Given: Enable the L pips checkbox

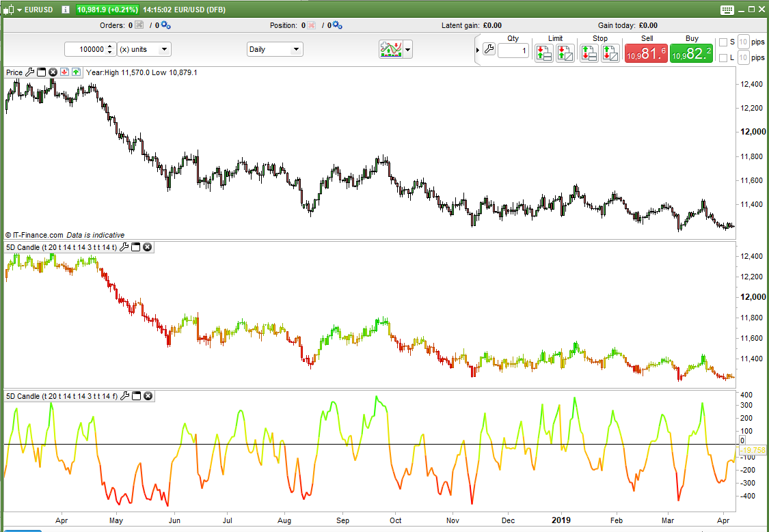Looking at the screenshot, I should point(723,58).
